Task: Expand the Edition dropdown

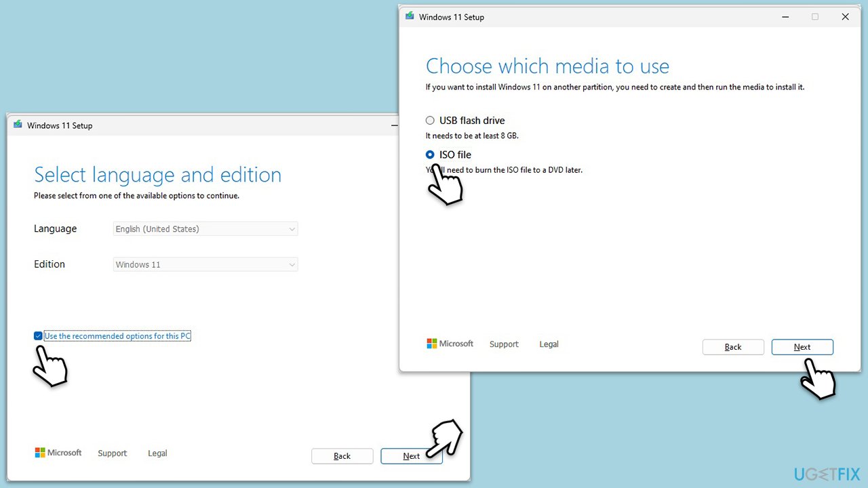Action: pos(205,264)
